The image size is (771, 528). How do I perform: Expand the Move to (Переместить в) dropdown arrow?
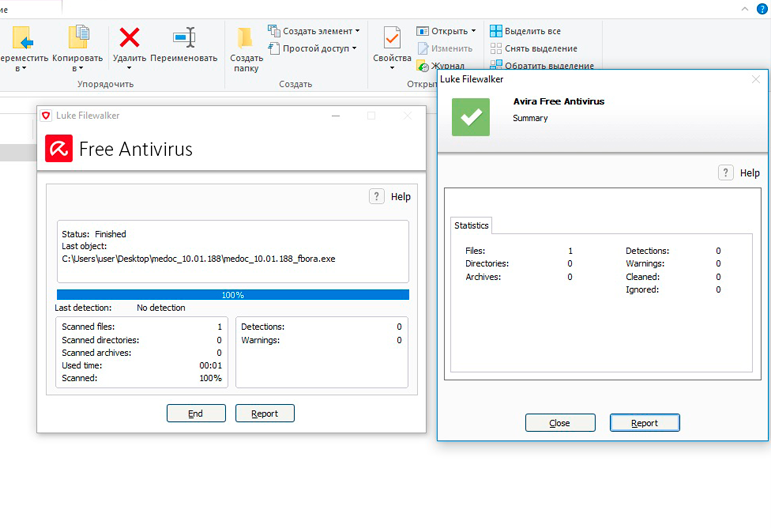point(24,69)
